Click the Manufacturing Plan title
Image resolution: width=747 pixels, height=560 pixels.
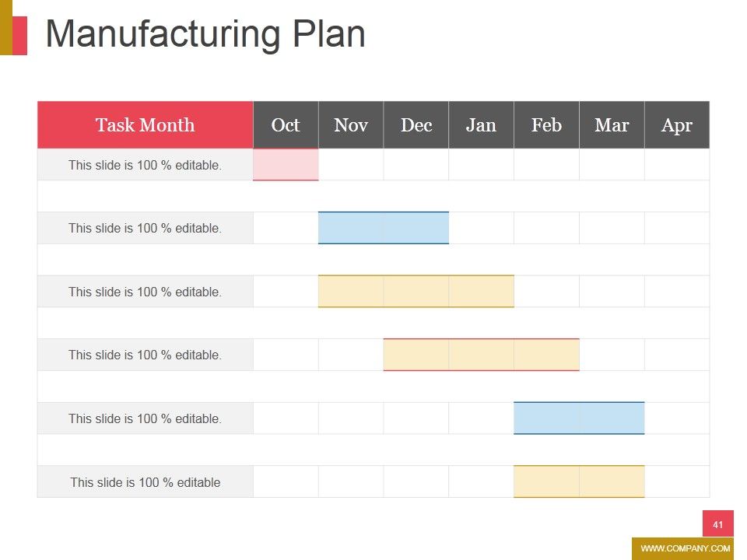coord(205,33)
